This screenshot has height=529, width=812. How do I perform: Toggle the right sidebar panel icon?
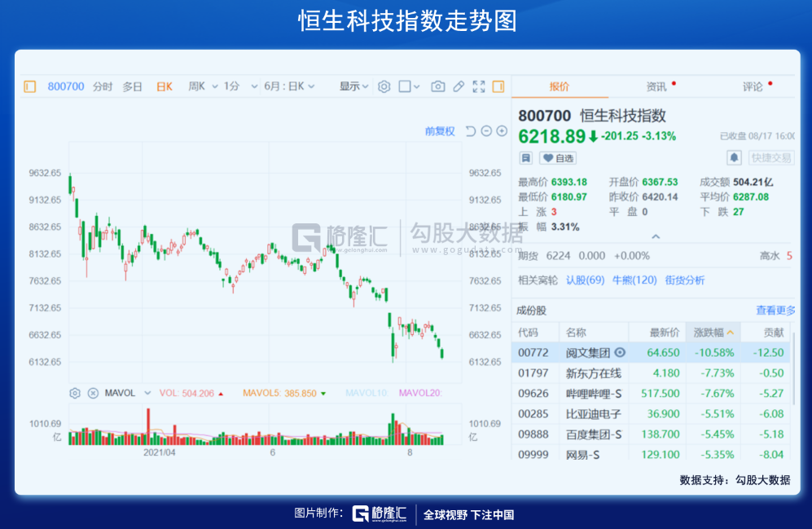pyautogui.click(x=498, y=86)
